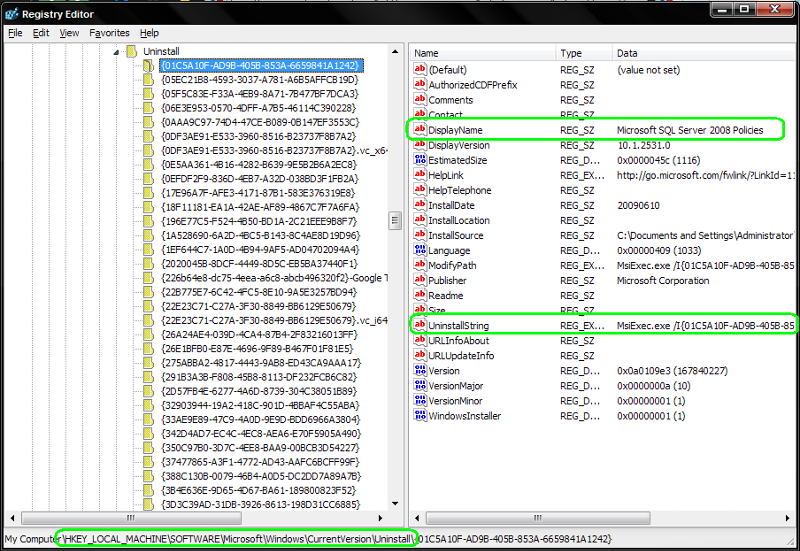Click the string icon beside Readme

(x=420, y=295)
